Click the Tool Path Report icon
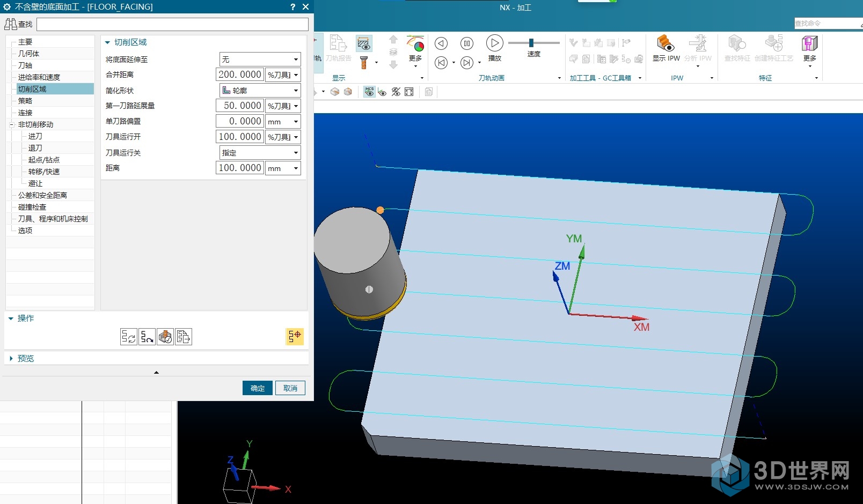This screenshot has height=504, width=863. click(338, 48)
